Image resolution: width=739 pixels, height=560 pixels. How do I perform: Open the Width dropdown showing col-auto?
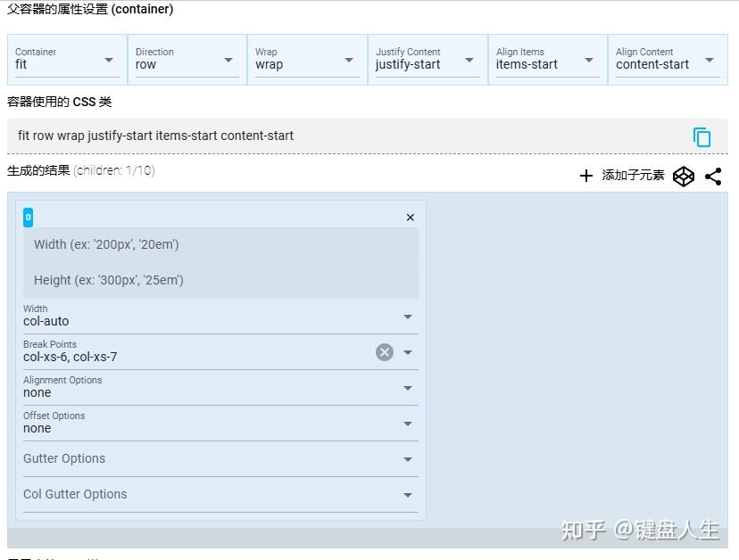click(408, 317)
